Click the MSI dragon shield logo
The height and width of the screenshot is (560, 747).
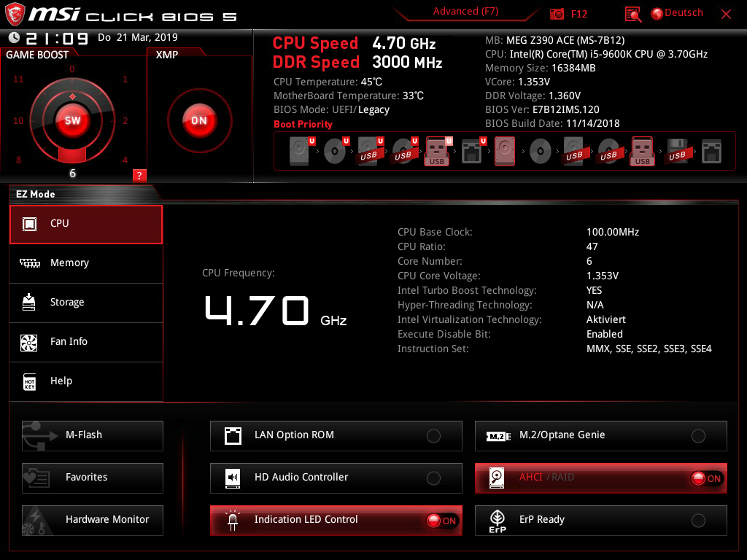(x=15, y=15)
